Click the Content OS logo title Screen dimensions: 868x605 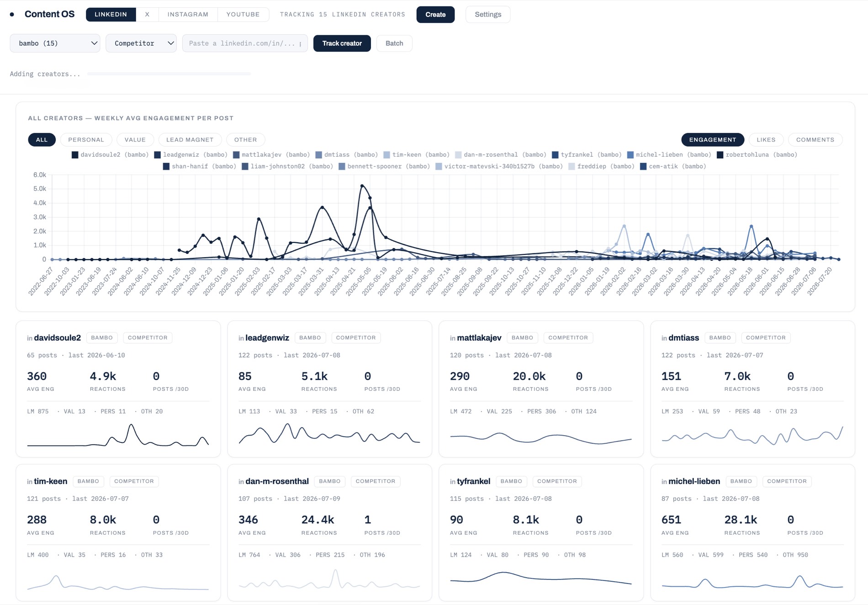tap(49, 14)
